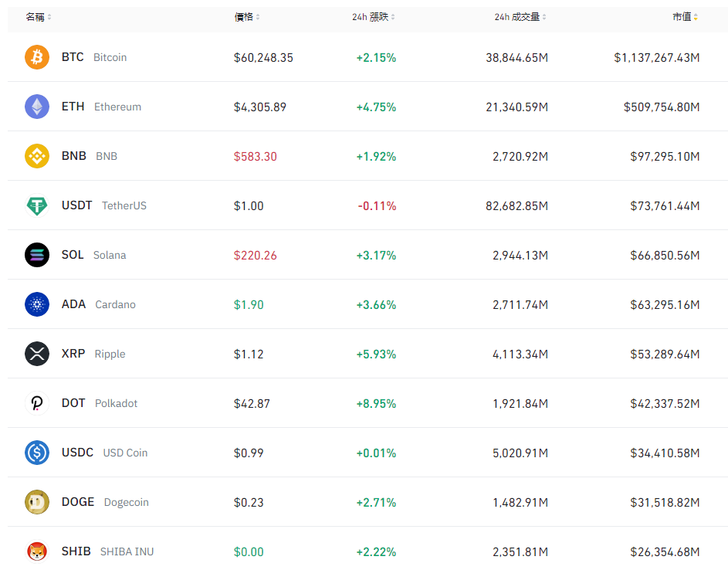Click the TetherUS green logo icon
Screen dimensions: 728x570
coord(37,205)
